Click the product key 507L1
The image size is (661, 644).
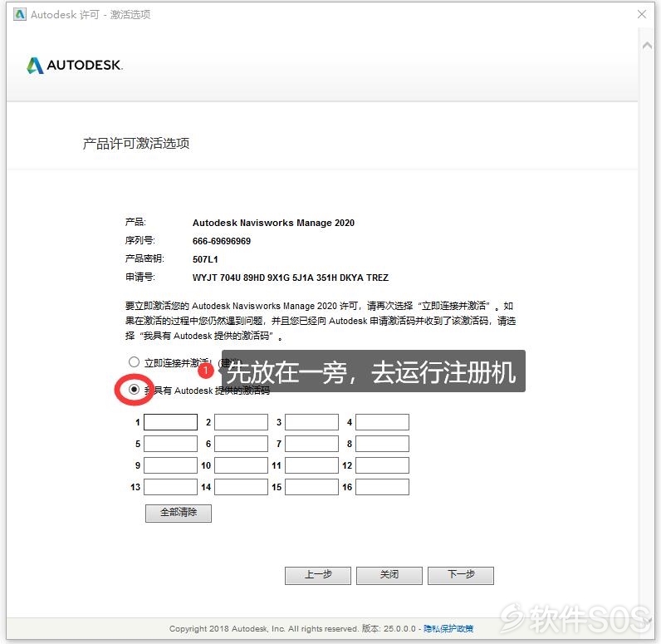(205, 259)
